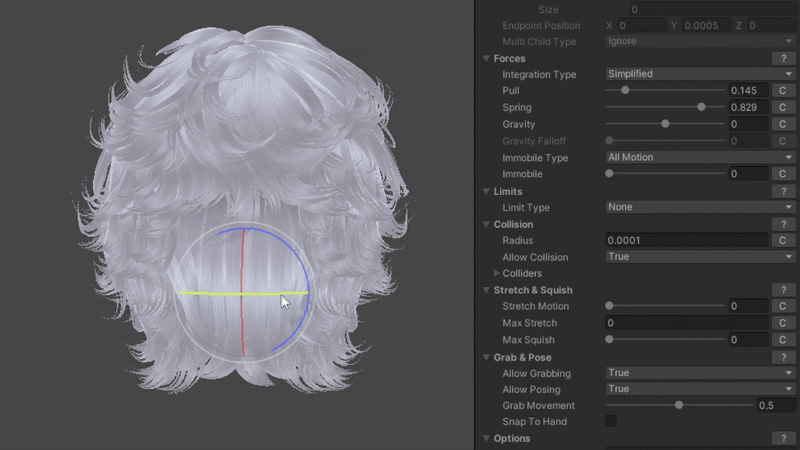Viewport: 800px width, 450px height.
Task: Change the Allow Grabbing dropdown value
Action: (x=699, y=373)
